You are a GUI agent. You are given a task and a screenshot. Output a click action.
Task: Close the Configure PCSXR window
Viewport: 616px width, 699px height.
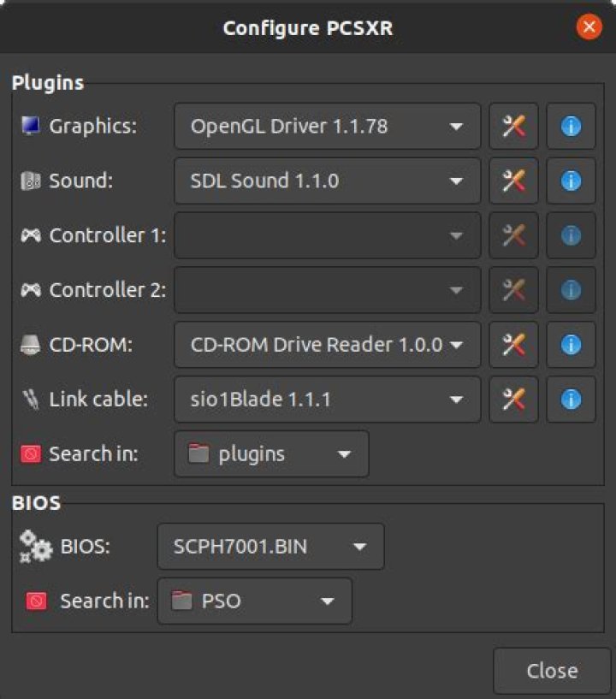(589, 27)
